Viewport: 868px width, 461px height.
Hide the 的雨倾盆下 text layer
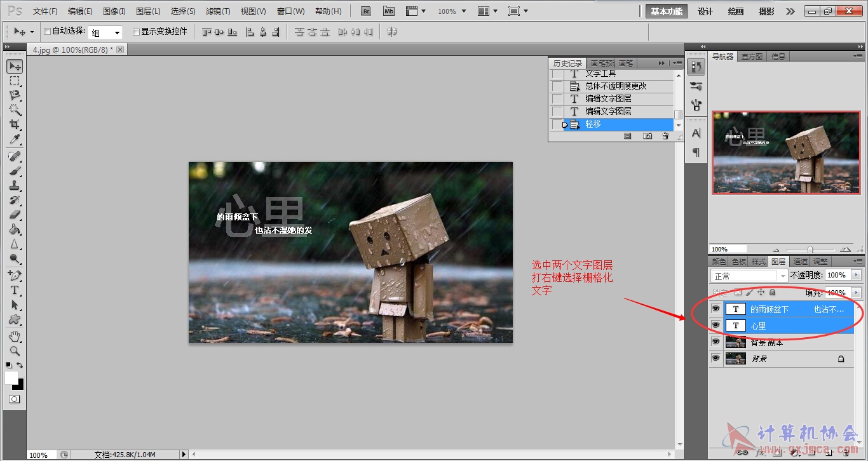(x=716, y=309)
